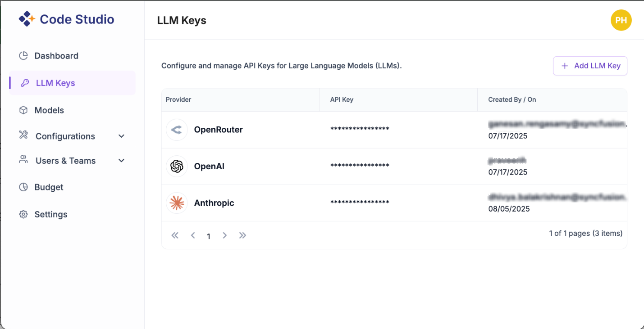644x329 pixels.
Task: Select page number 1 in pagination
Action: (x=209, y=235)
